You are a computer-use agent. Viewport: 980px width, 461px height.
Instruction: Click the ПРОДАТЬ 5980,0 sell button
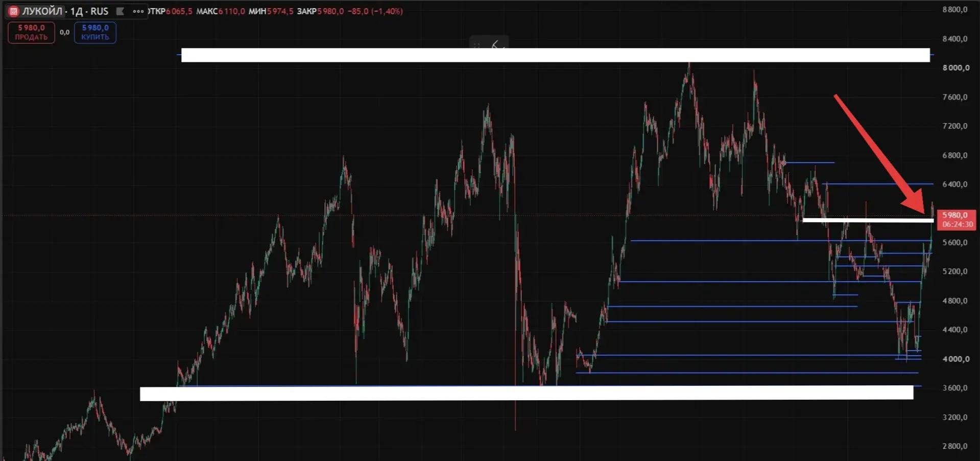point(31,32)
